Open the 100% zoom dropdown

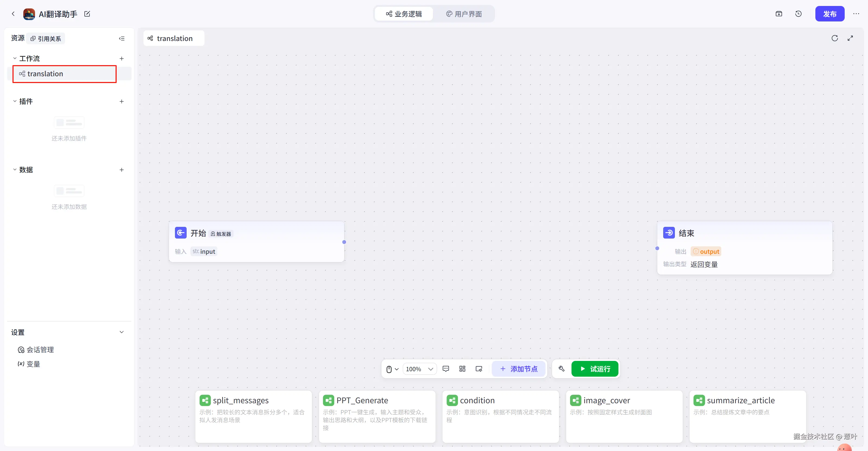pyautogui.click(x=420, y=369)
